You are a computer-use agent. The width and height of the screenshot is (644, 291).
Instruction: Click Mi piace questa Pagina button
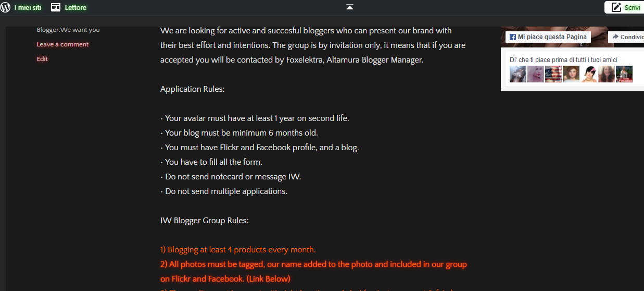[x=548, y=37]
